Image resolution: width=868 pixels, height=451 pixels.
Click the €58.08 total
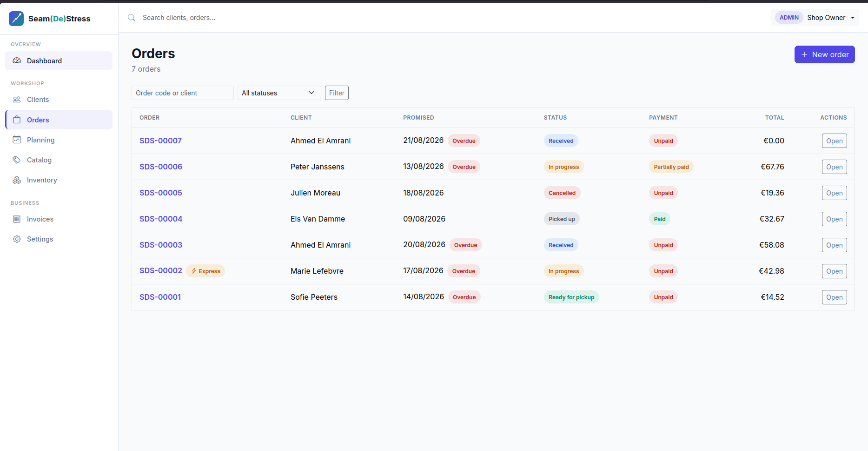(771, 245)
